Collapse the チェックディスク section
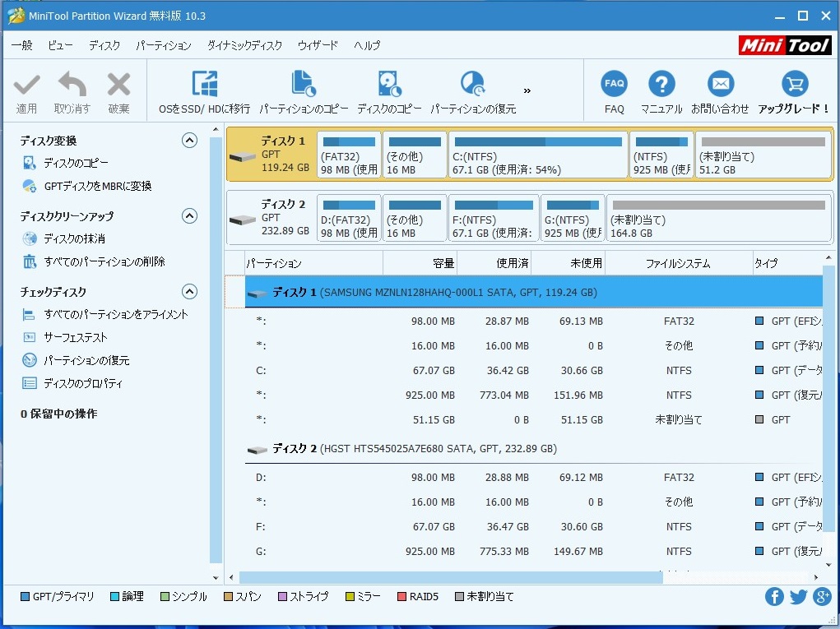Screen dimensions: 840x629 [x=189, y=292]
